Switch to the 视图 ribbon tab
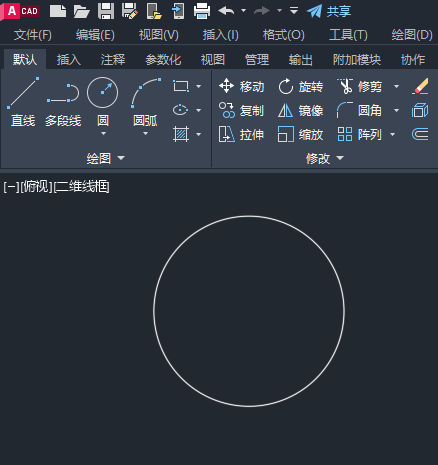 click(x=213, y=60)
